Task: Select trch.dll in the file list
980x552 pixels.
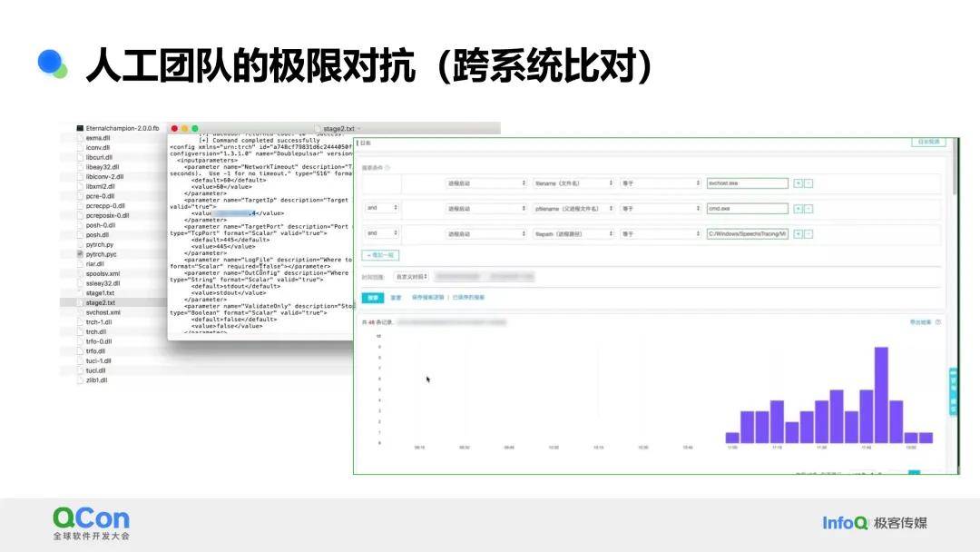Action: (x=96, y=332)
